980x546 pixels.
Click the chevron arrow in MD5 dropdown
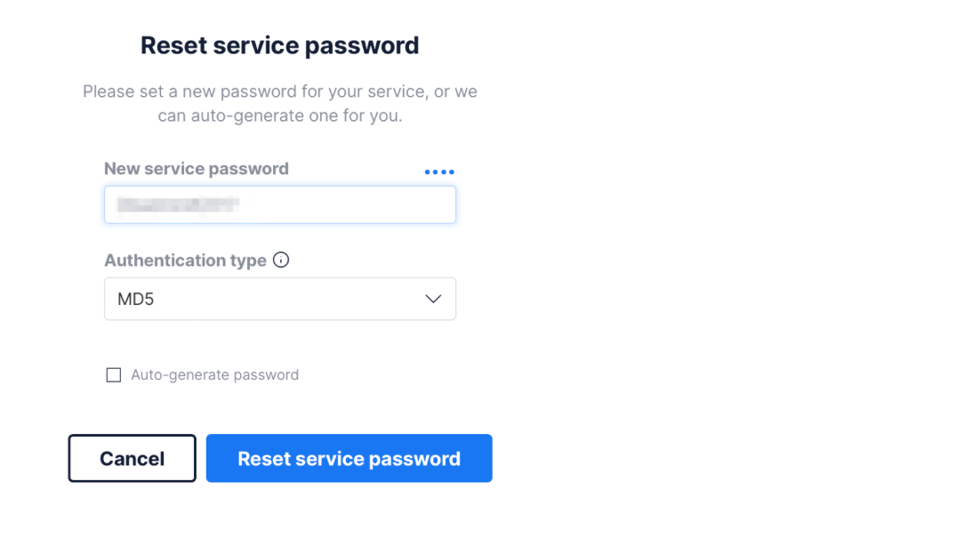[x=433, y=299]
